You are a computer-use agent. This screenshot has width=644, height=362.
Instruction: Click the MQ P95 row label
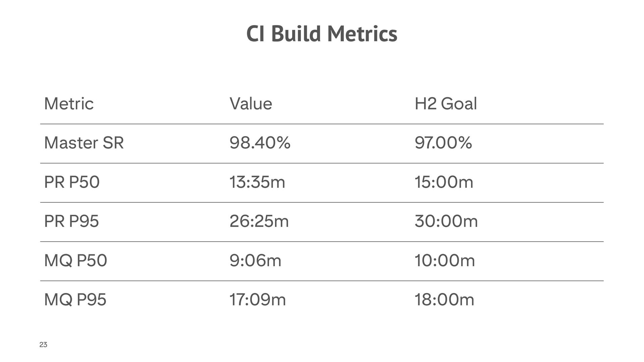pos(75,299)
